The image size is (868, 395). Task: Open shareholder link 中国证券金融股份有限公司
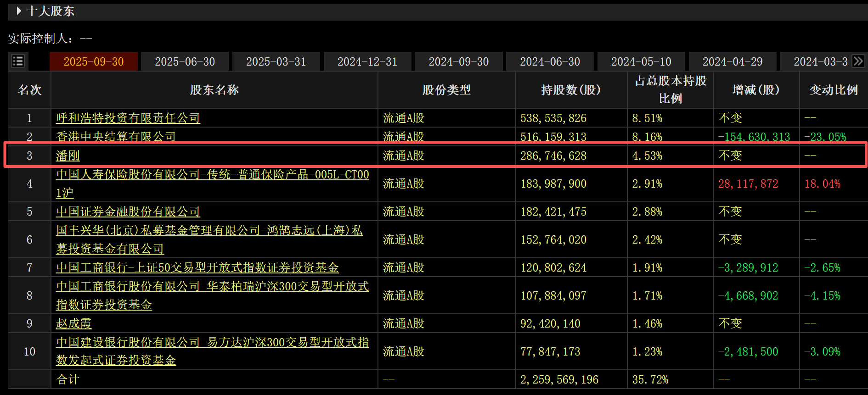click(128, 211)
